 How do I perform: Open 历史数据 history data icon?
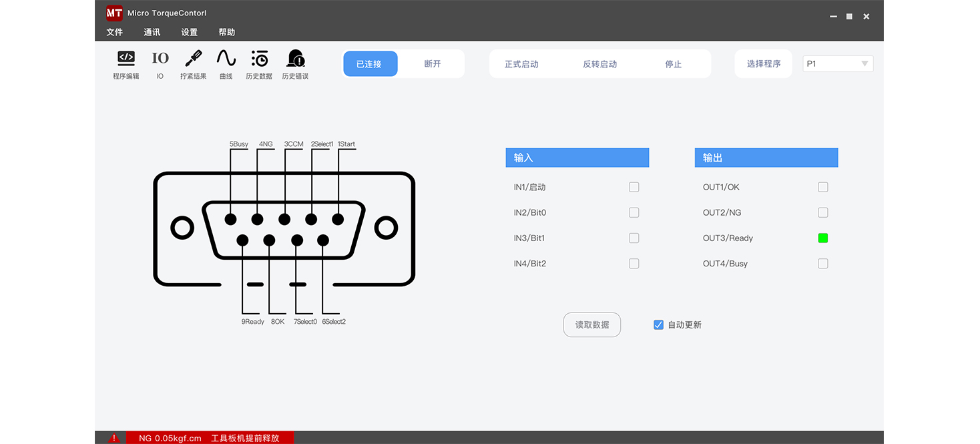[259, 59]
